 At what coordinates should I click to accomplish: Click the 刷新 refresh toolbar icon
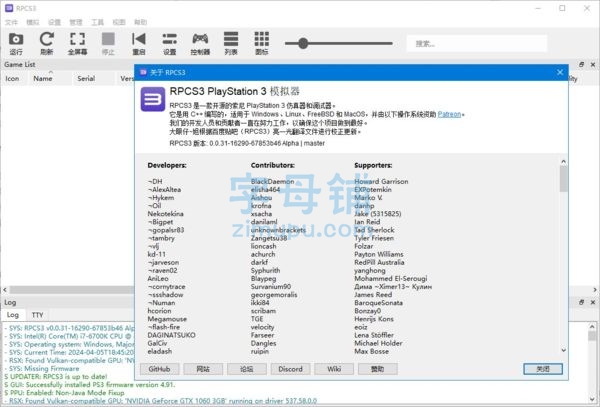[47, 43]
